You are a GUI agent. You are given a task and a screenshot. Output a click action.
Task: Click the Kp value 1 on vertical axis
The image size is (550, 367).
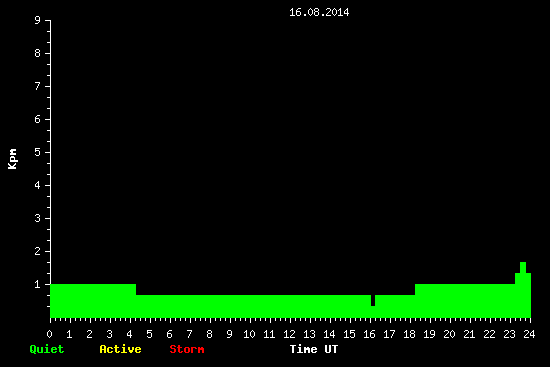tap(38, 284)
